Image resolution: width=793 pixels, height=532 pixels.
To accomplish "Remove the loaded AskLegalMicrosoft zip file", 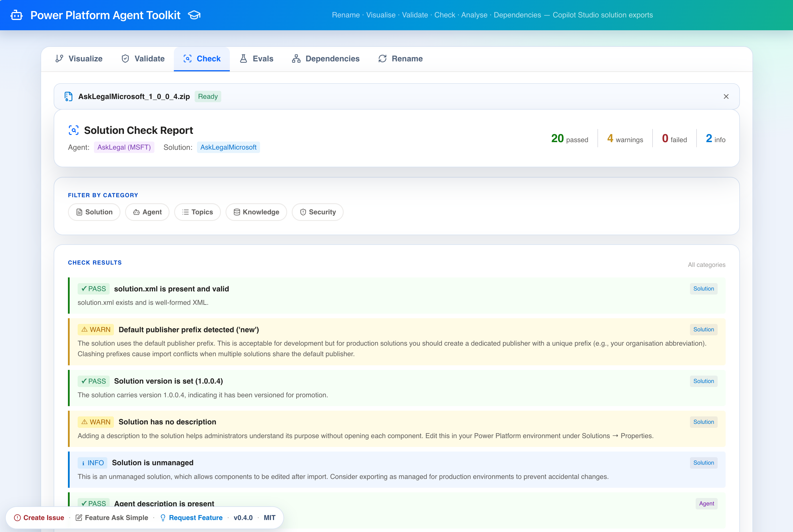I will point(726,97).
